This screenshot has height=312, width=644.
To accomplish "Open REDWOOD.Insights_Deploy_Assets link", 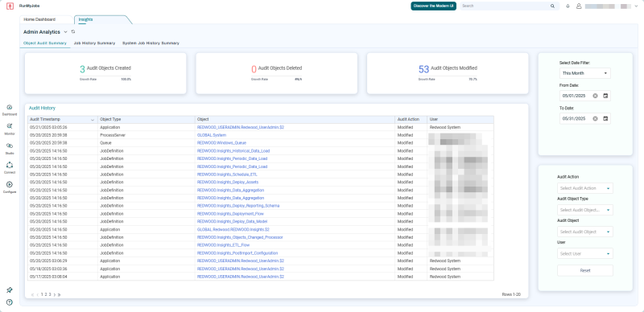I will (228, 183).
